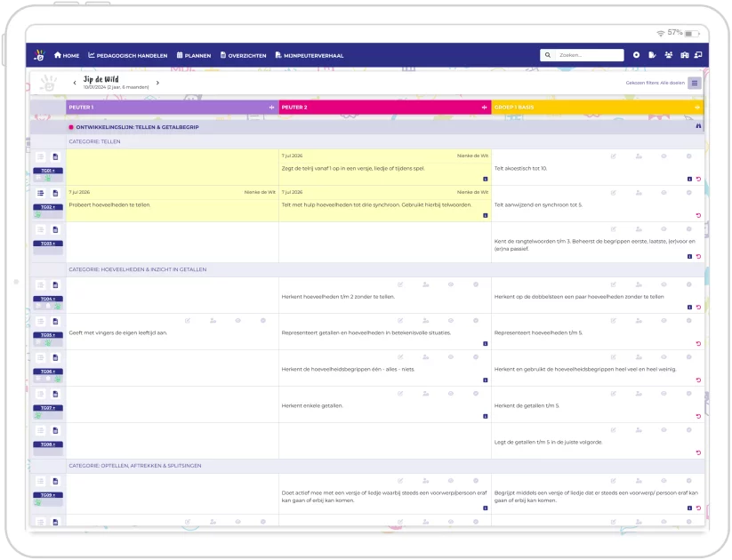The height and width of the screenshot is (560, 732).
Task: Go to previous child with left chevron
Action: tap(75, 83)
